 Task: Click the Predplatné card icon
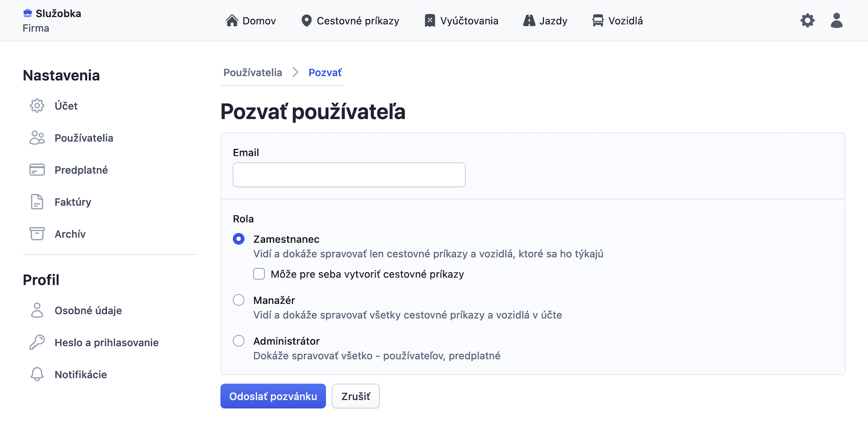pos(37,170)
